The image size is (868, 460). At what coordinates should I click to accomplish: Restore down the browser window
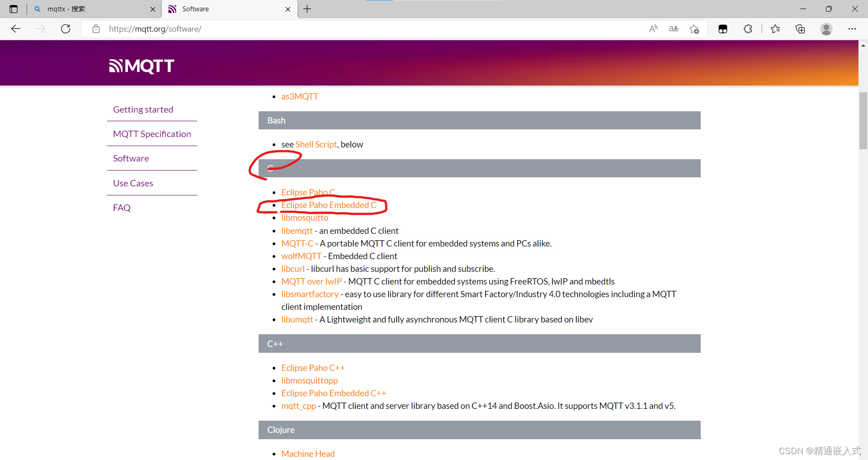(829, 9)
